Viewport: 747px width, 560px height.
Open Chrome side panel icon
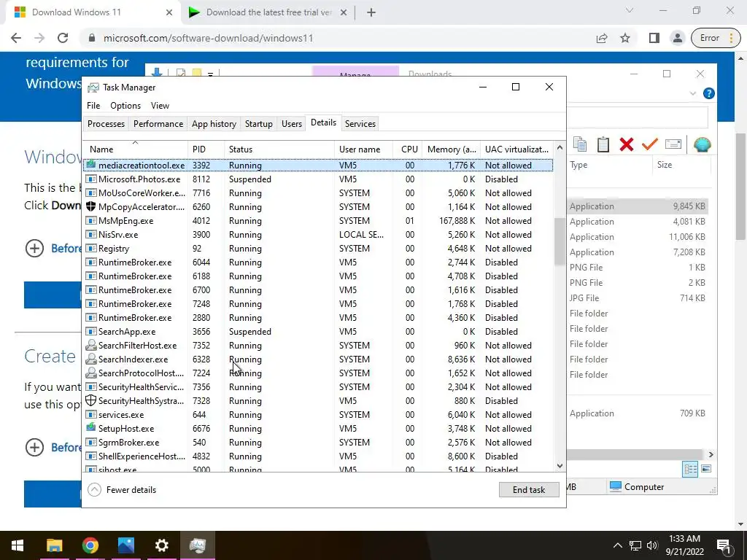(x=654, y=38)
